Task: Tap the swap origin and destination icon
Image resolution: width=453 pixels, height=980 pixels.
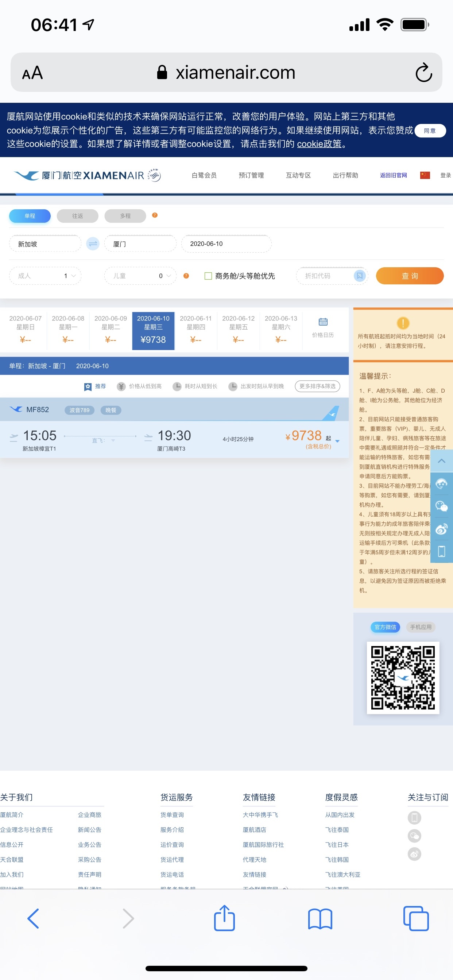Action: [x=93, y=244]
